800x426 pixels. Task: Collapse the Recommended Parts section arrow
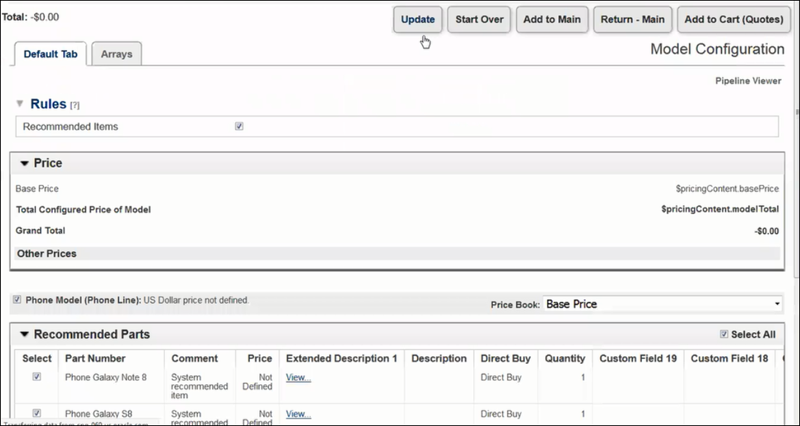pos(24,334)
